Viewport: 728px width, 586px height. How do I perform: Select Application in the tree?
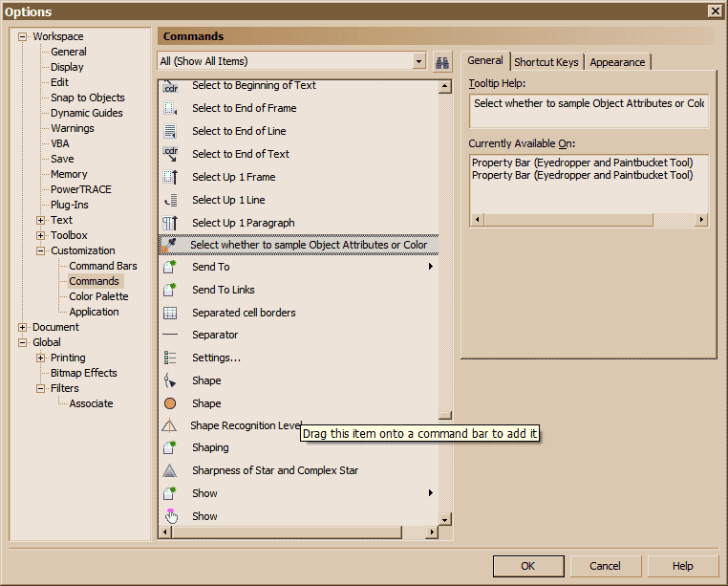point(94,312)
